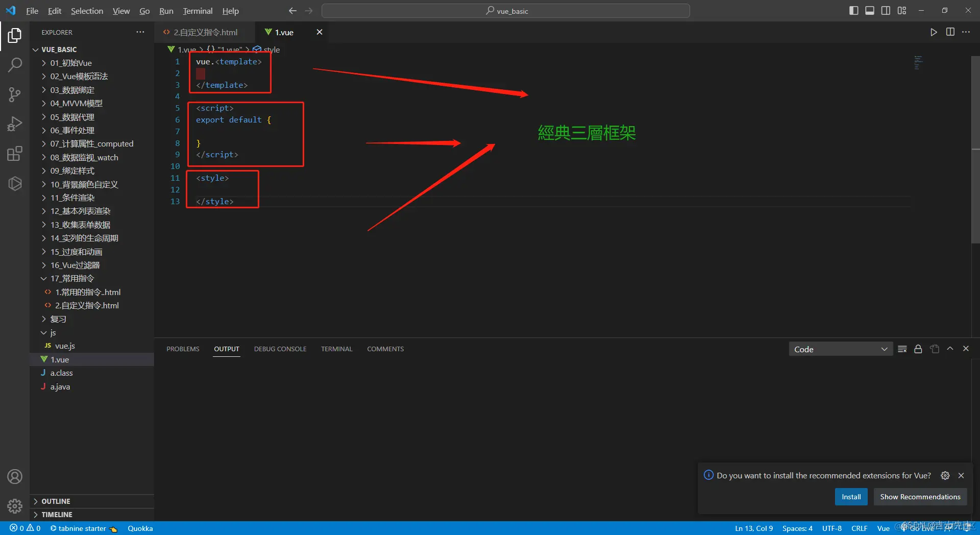Collapse the 17_常用指令 folder
The width and height of the screenshot is (980, 535).
(x=92, y=279)
